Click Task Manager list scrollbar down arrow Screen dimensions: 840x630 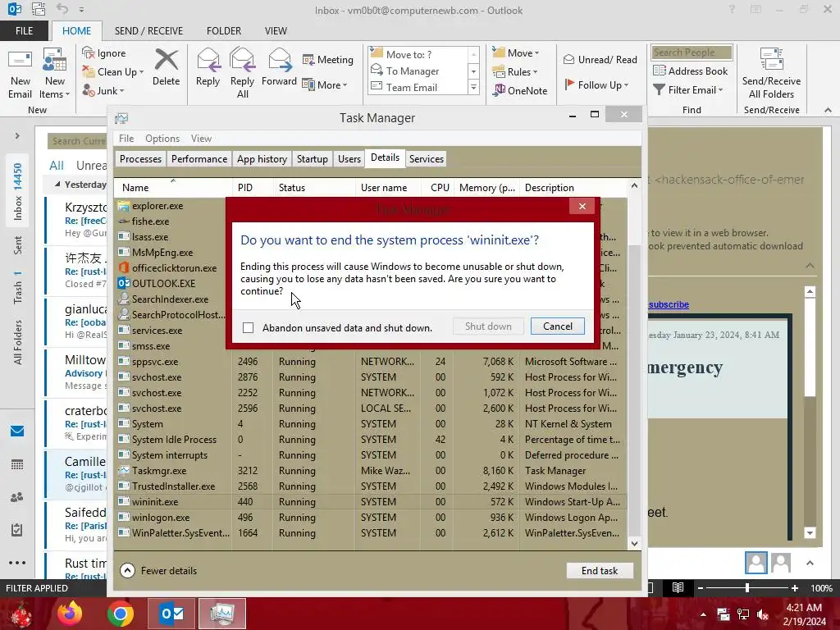coord(634,544)
